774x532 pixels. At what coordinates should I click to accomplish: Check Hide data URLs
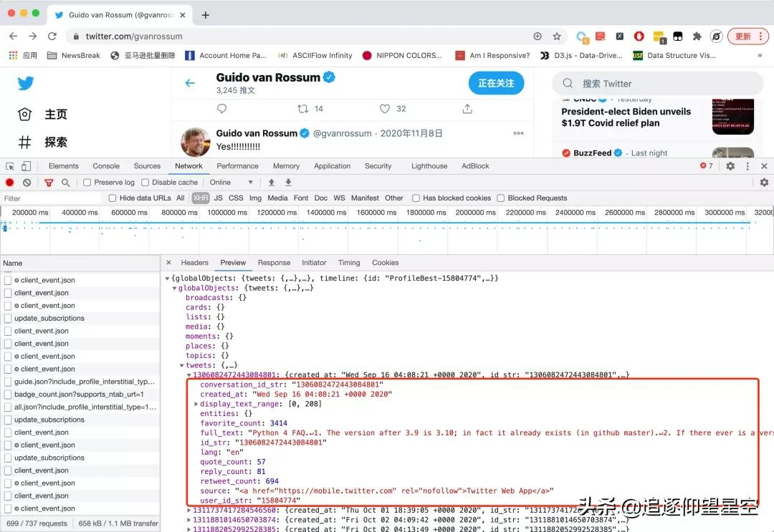113,198
